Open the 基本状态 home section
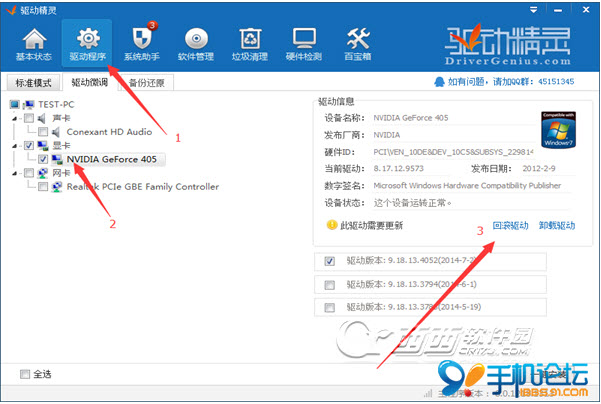 (34, 44)
